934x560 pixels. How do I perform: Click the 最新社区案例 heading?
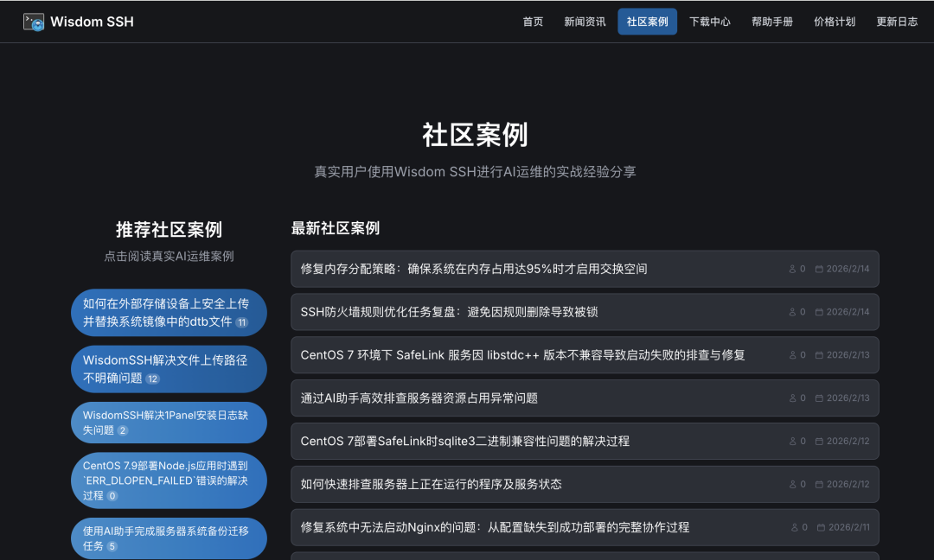point(336,228)
